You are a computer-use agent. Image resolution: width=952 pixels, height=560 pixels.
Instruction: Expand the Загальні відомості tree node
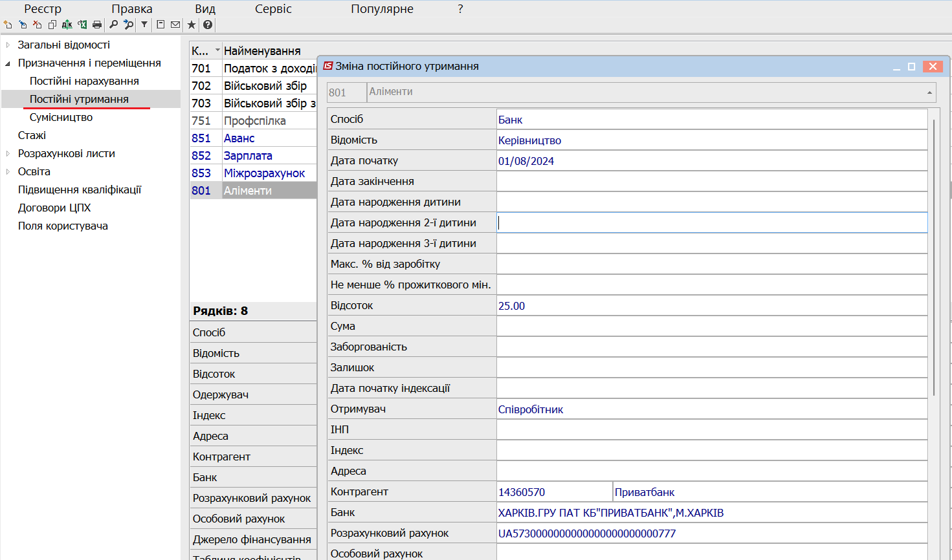pyautogui.click(x=8, y=45)
